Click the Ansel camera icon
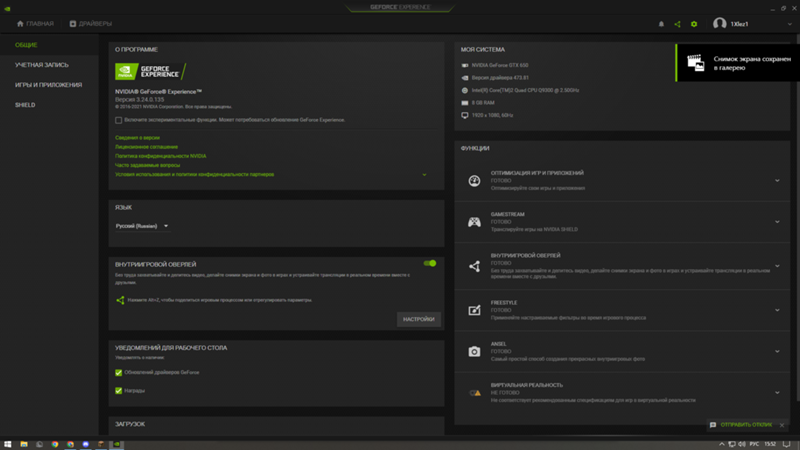The width and height of the screenshot is (800, 450). point(474,352)
